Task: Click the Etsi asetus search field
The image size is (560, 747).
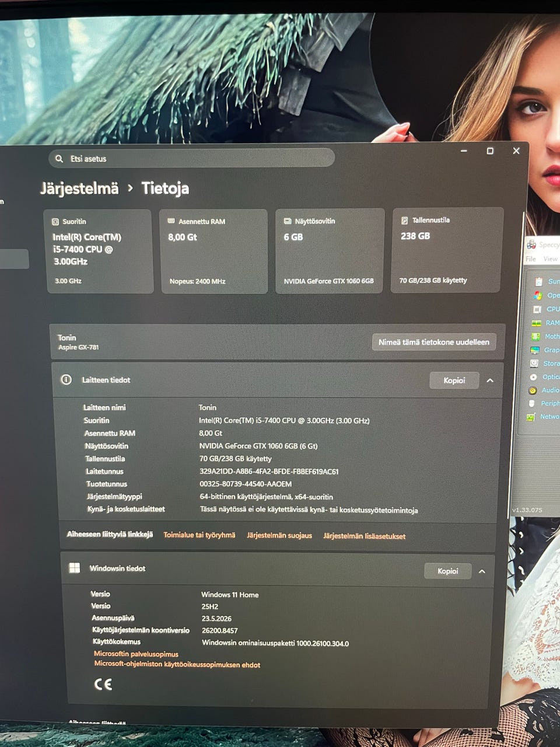Action: (191, 158)
